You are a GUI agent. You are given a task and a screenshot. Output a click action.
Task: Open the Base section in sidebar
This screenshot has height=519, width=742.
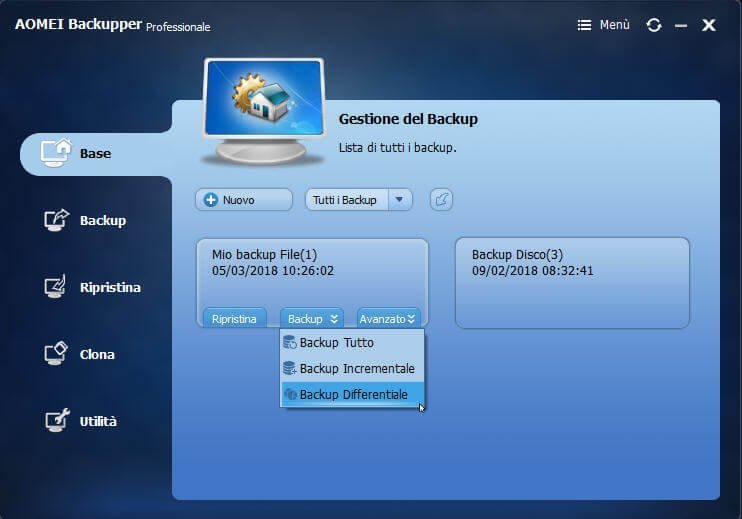click(x=97, y=154)
